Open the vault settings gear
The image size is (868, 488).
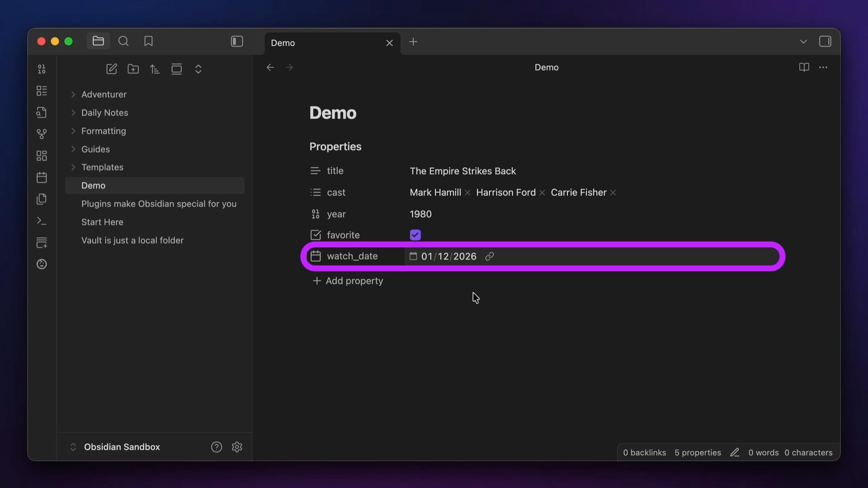point(237,447)
